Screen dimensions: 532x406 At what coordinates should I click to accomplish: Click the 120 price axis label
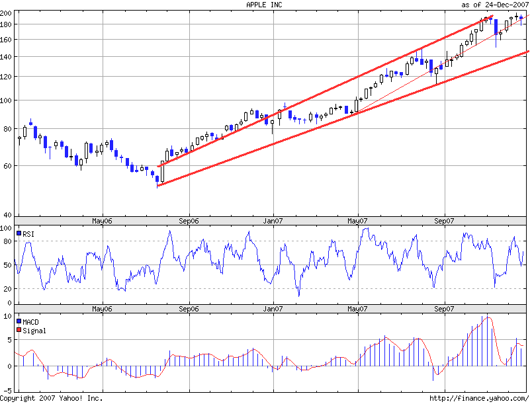(x=6, y=77)
